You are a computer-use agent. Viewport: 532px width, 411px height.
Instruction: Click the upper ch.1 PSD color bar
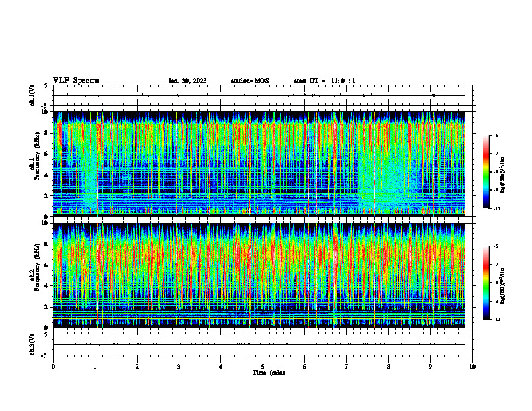pyautogui.click(x=486, y=172)
